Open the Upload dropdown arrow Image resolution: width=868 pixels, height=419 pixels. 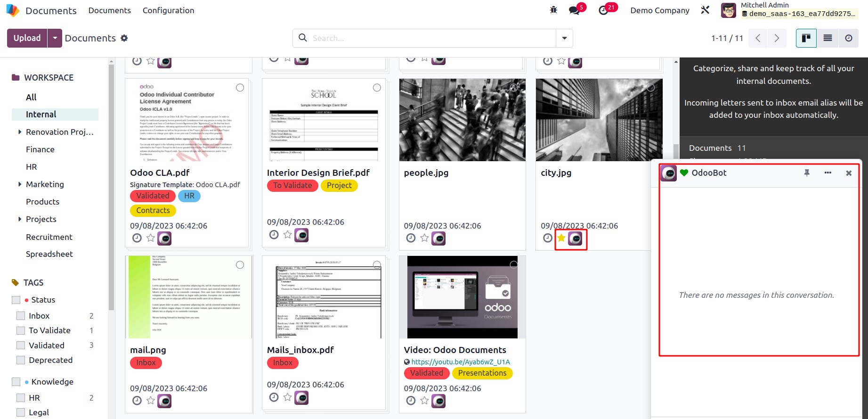pyautogui.click(x=55, y=38)
